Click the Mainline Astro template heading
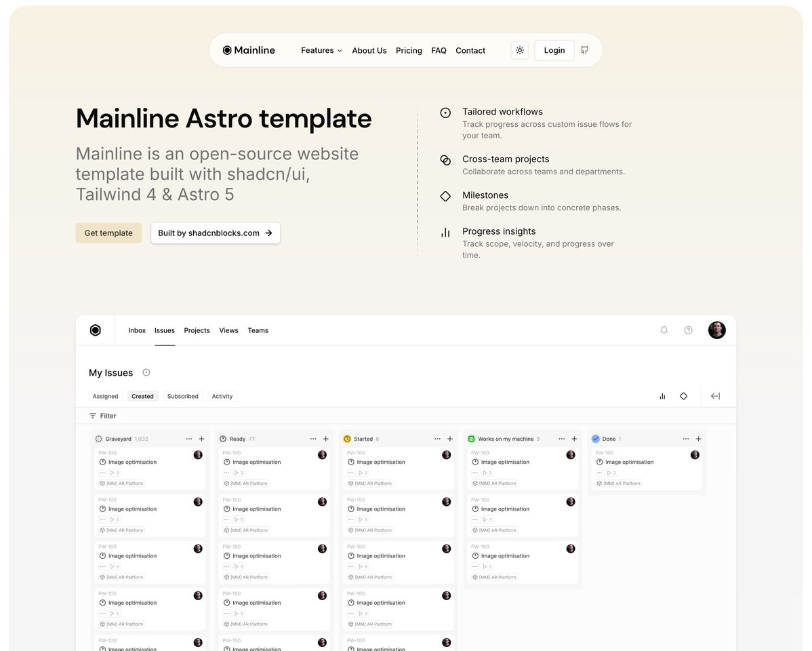The height and width of the screenshot is (651, 812). click(x=224, y=119)
